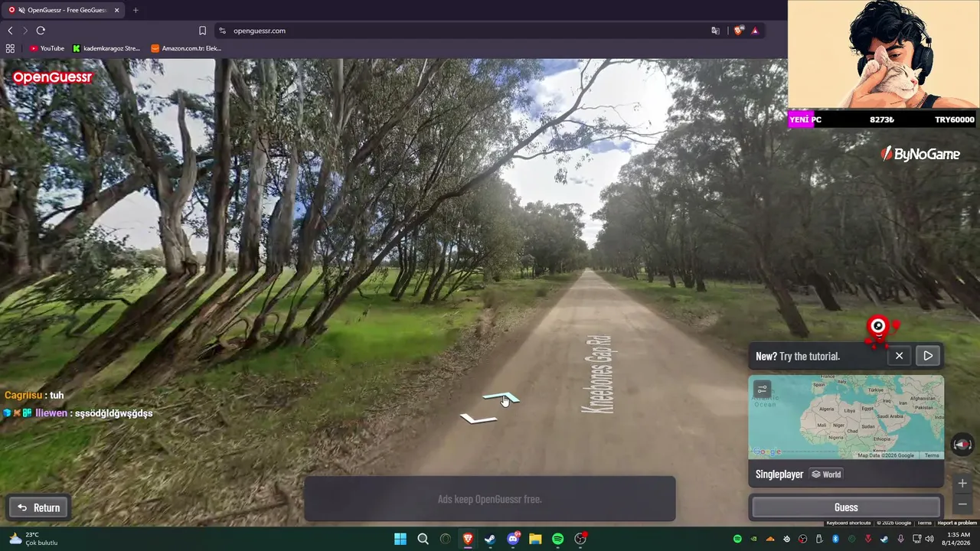Open Google Terms link on minimap
The width and height of the screenshot is (980, 551).
(932, 455)
